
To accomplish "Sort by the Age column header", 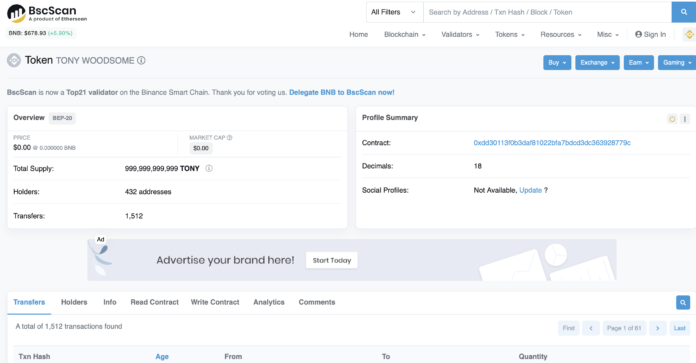I will pos(162,356).
